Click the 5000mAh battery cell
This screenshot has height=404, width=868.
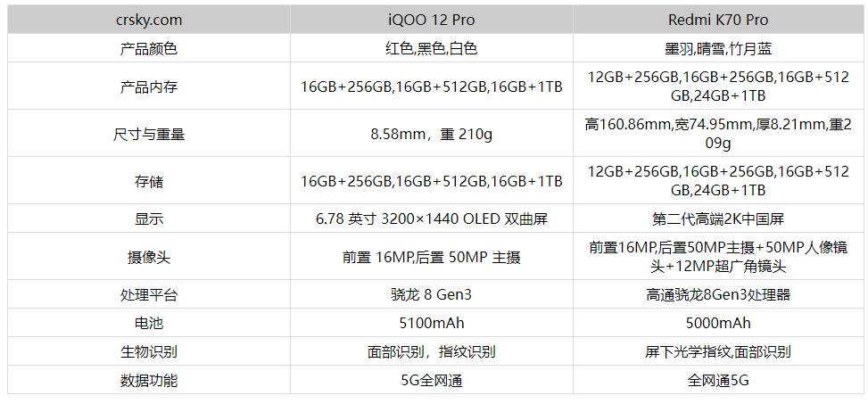[x=718, y=323]
